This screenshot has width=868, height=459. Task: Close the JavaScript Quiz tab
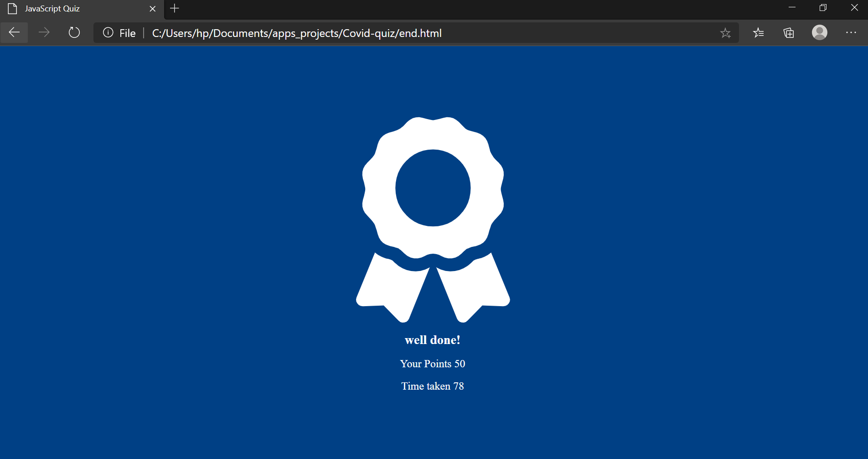tap(152, 8)
